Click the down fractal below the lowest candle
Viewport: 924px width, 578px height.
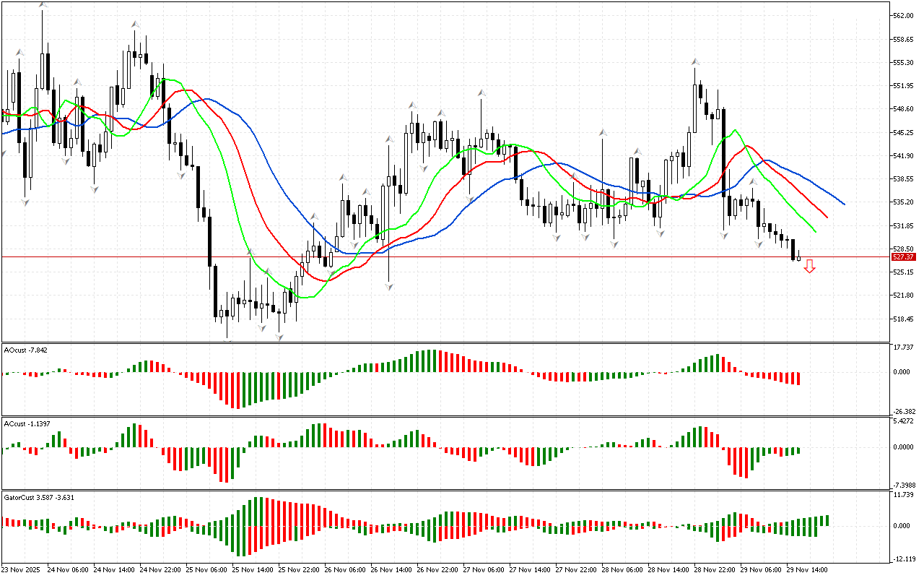tap(279, 336)
